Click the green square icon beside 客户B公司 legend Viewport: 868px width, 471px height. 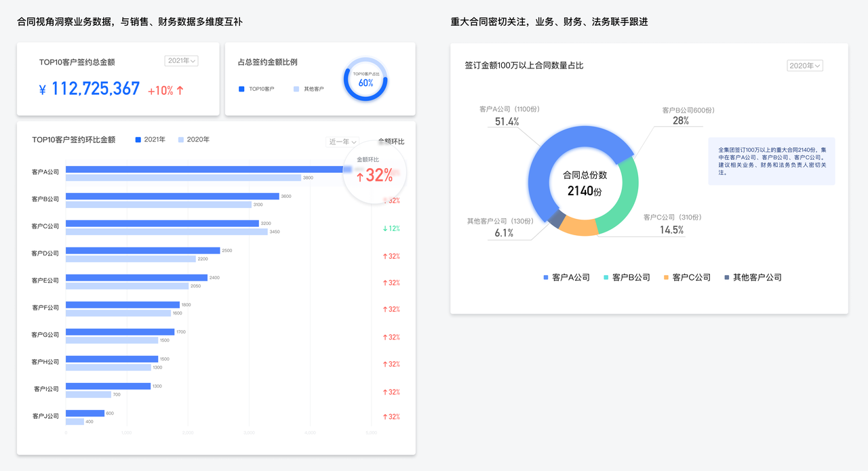(x=606, y=277)
